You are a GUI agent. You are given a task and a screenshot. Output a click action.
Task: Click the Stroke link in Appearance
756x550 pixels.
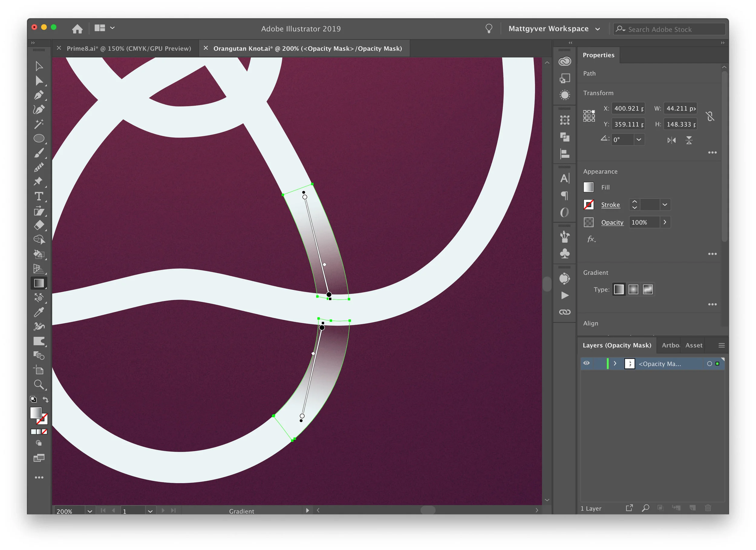610,205
